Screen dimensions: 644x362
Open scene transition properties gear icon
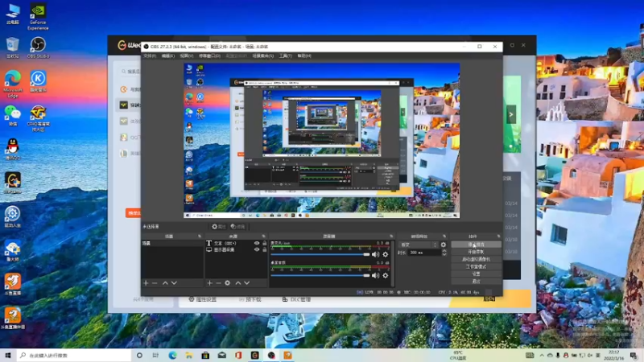pos(443,245)
